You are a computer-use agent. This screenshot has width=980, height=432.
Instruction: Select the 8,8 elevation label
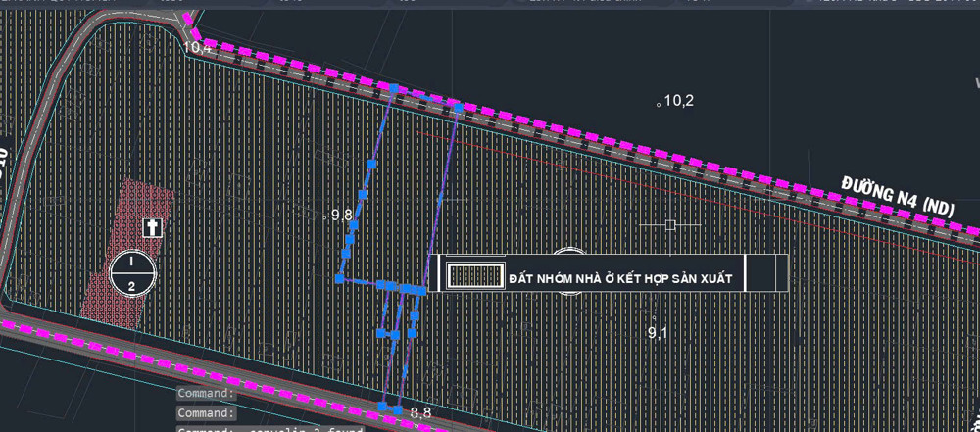coord(421,413)
